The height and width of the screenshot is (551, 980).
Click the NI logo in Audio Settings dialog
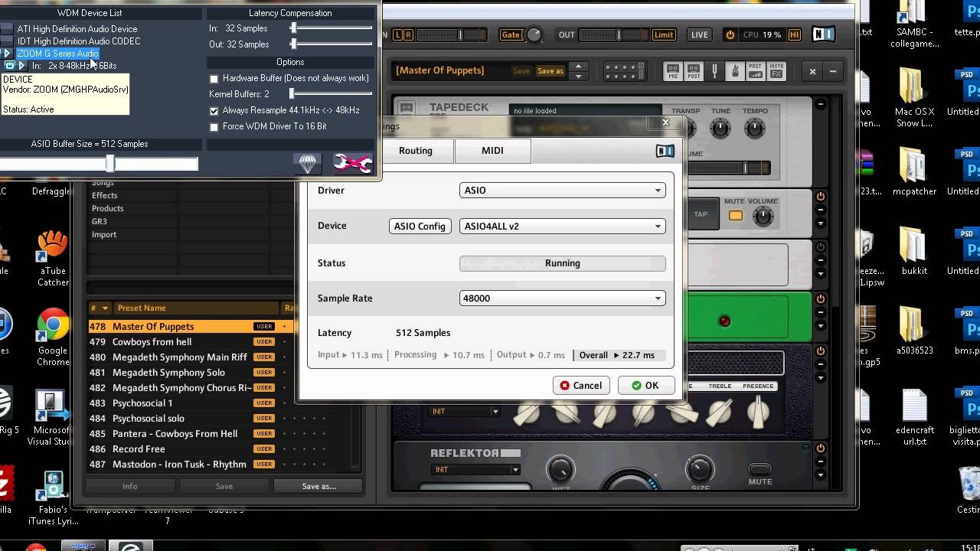point(665,151)
